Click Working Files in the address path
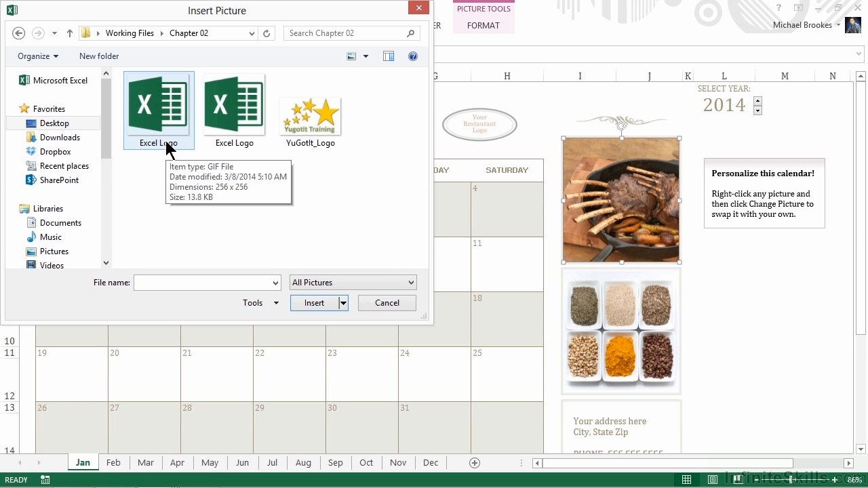The image size is (868, 488). (130, 33)
